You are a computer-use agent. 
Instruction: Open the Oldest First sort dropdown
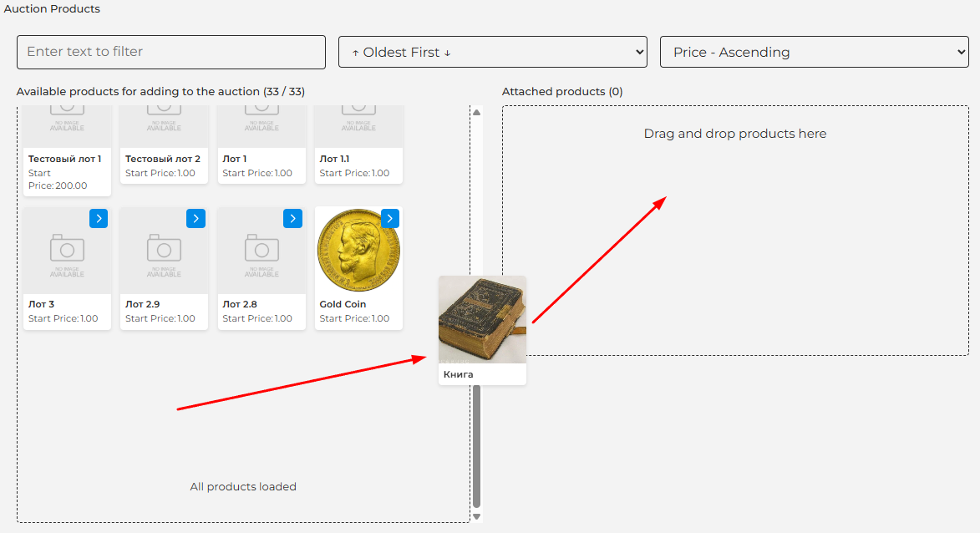(x=493, y=52)
